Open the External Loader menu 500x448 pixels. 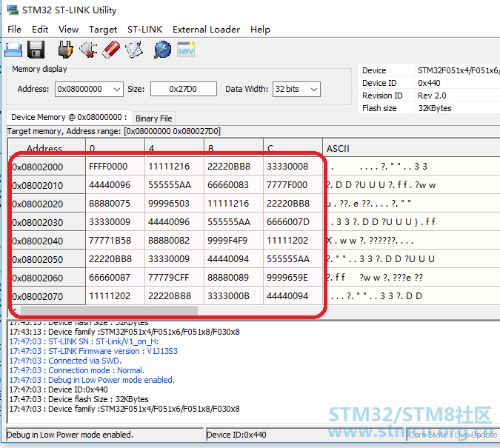(x=206, y=30)
